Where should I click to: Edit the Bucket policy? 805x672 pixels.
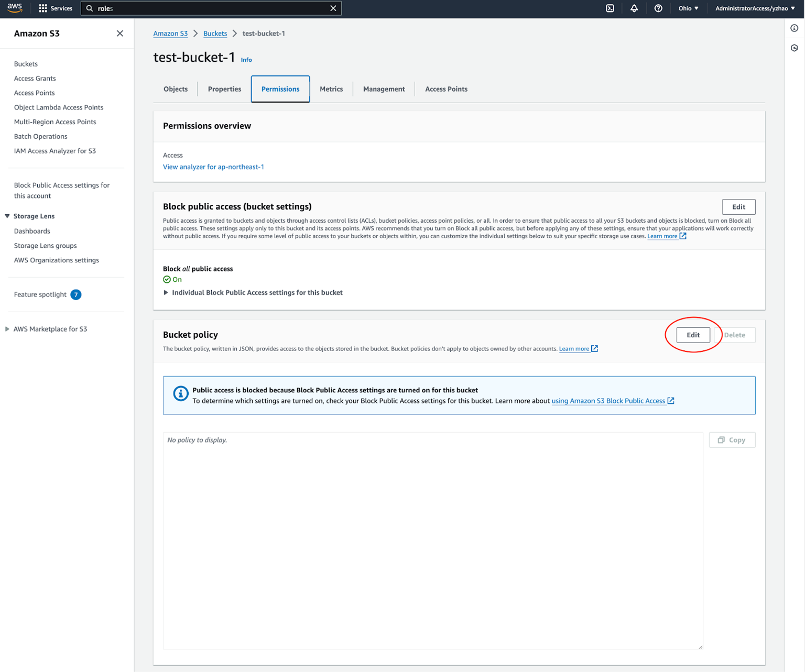coord(693,335)
